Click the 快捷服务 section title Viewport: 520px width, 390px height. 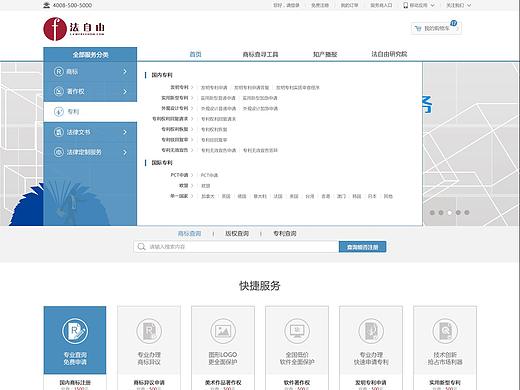pos(260,286)
